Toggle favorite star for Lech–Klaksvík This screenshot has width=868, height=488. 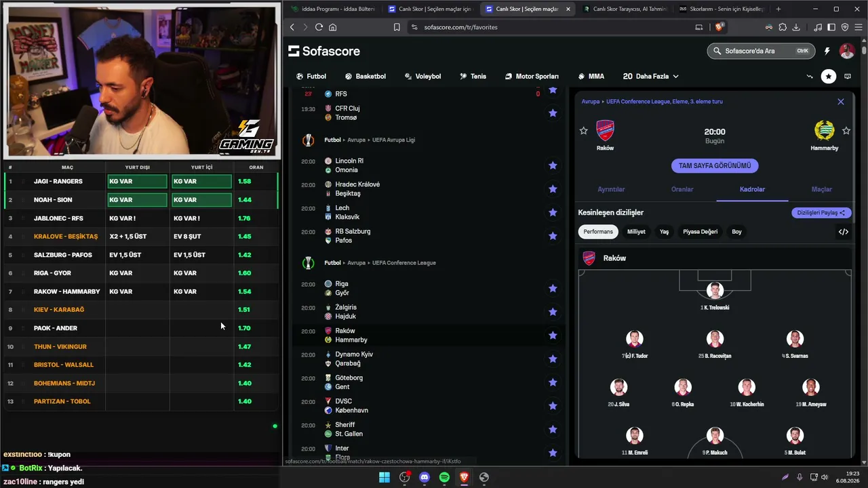(x=553, y=213)
